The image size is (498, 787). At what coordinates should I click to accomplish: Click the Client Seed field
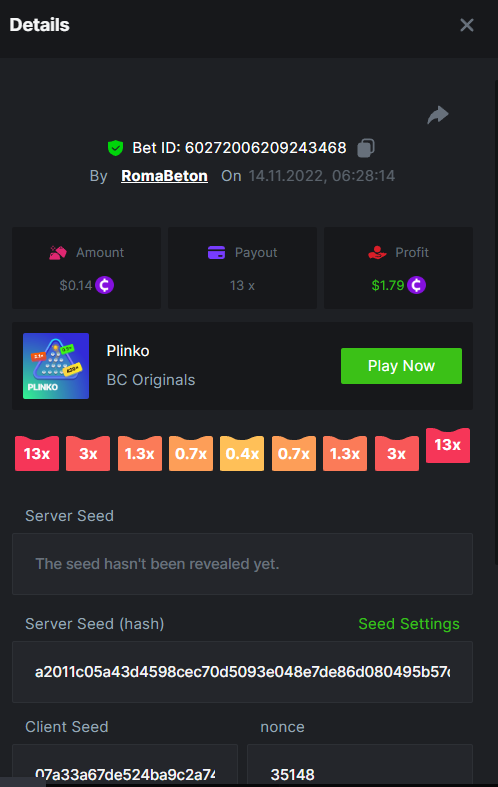point(124,765)
